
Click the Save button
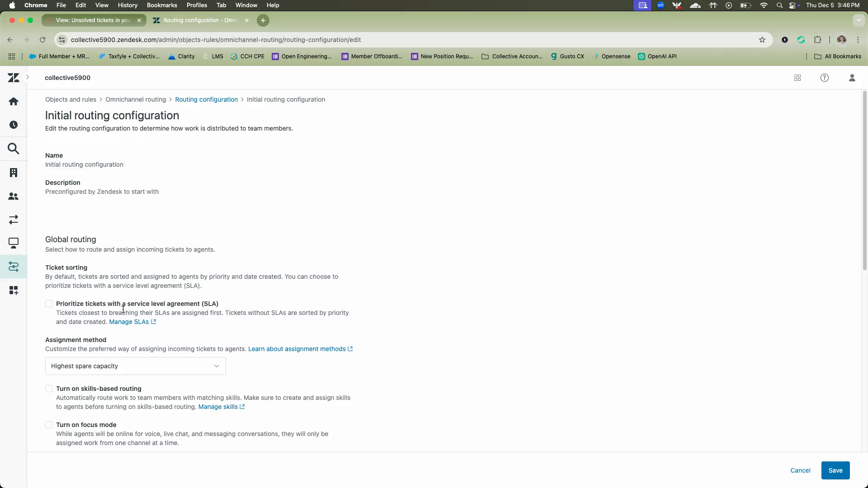click(835, 470)
